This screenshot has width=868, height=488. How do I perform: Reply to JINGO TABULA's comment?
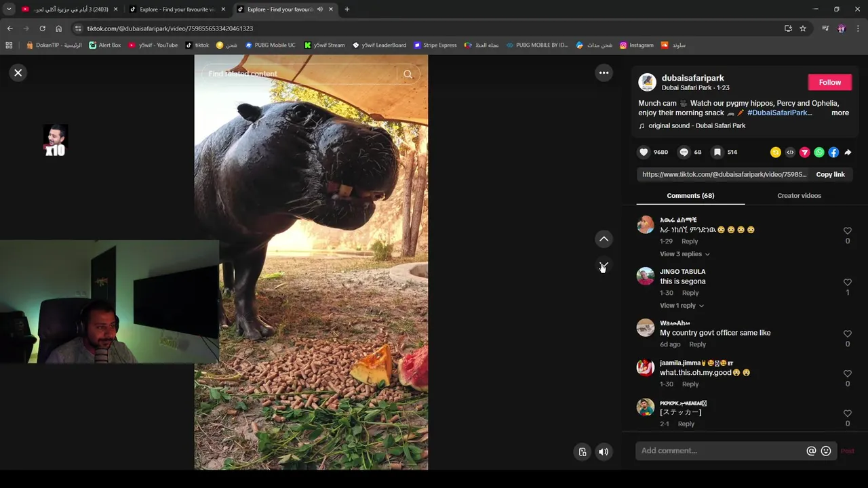tap(690, 293)
